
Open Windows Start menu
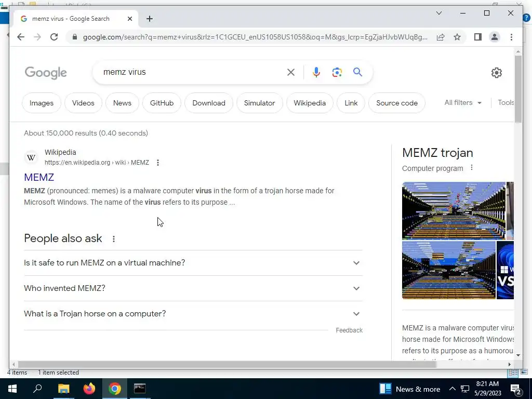(12, 389)
